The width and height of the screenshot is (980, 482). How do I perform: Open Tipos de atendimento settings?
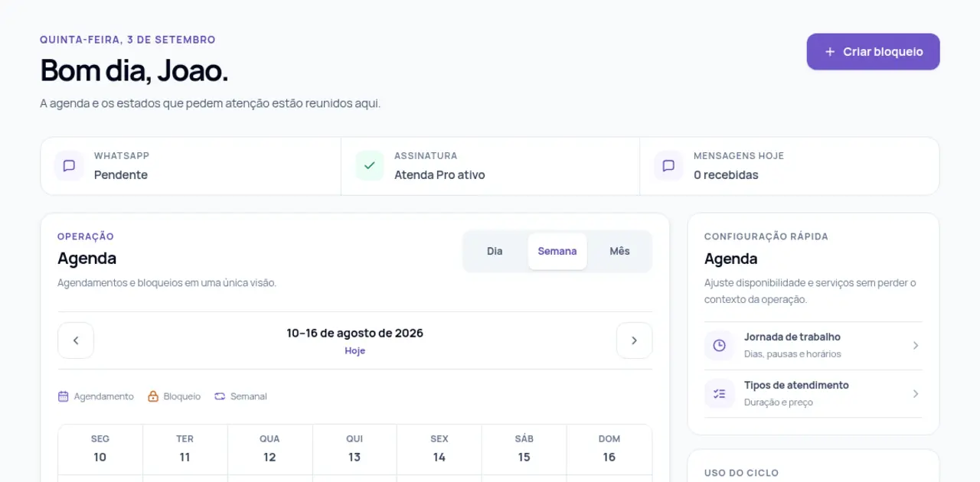coord(813,393)
